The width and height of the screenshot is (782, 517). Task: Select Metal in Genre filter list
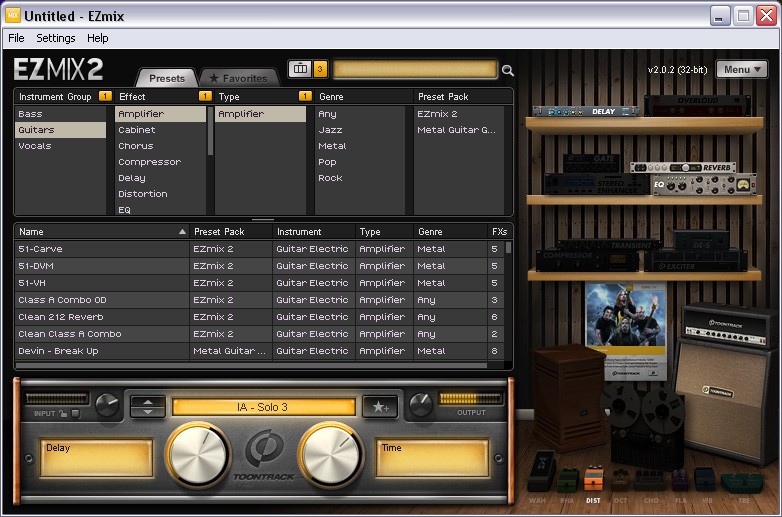coord(360,146)
